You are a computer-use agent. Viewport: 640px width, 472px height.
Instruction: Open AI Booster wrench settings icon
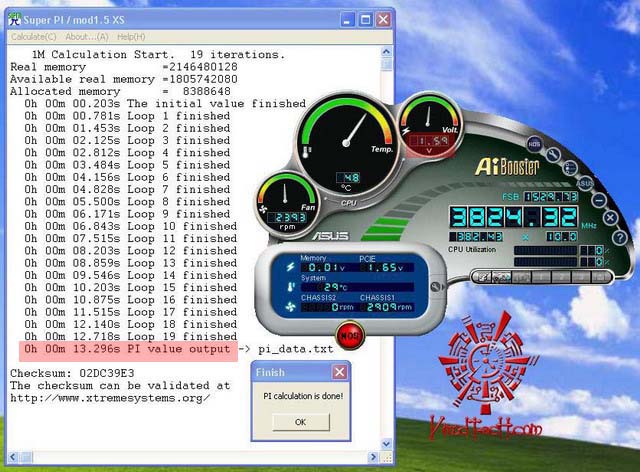[x=553, y=155]
